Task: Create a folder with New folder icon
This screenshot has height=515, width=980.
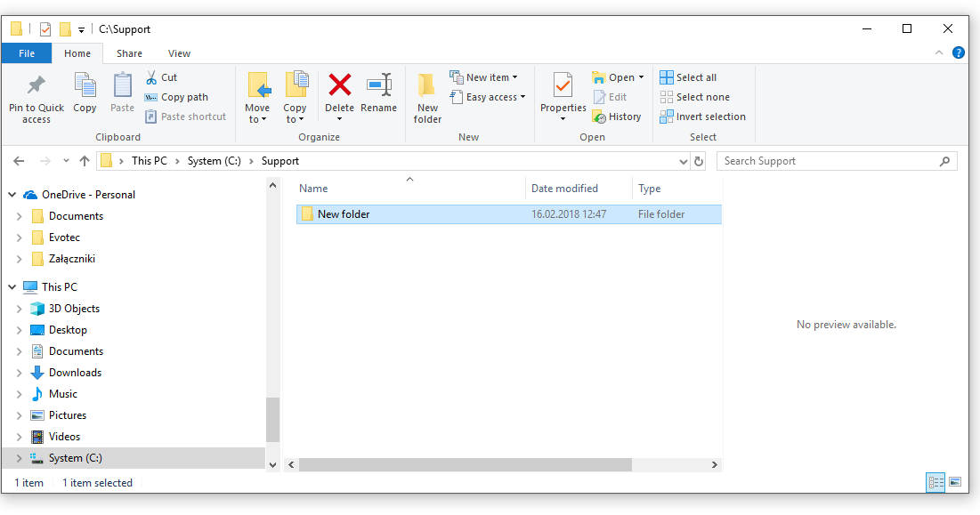Action: [427, 85]
